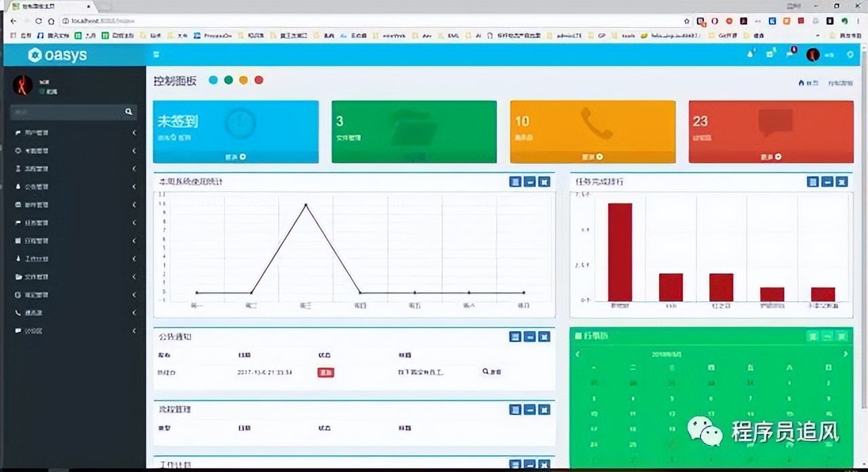Click the tallest red bar in ranking chart
868x472 pixels.
point(620,252)
